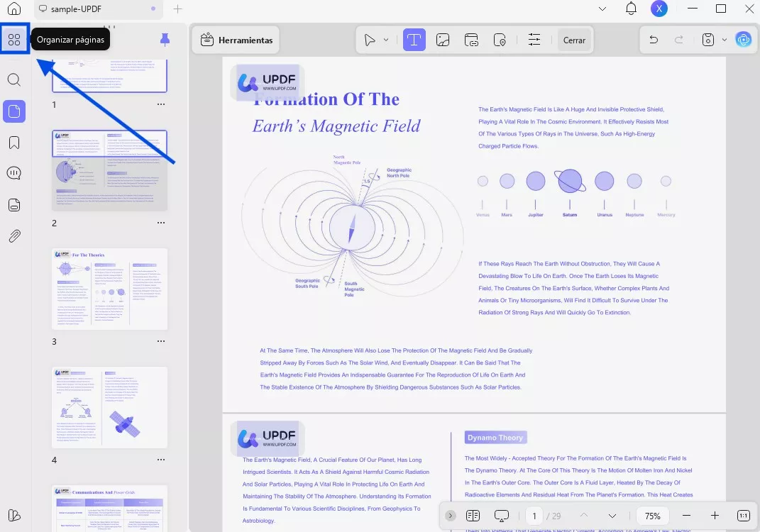Click the page location tool icon
The height and width of the screenshot is (532, 760).
tap(500, 40)
